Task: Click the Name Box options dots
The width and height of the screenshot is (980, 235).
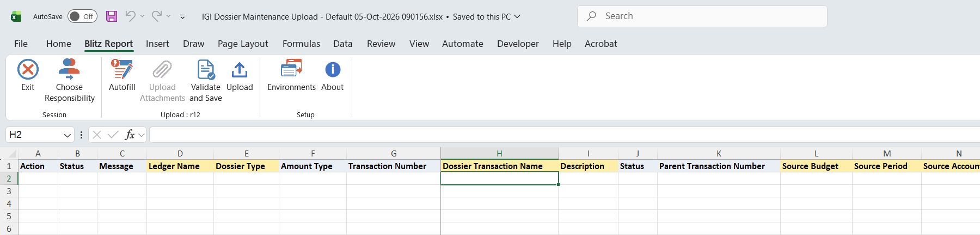Action: tap(81, 135)
